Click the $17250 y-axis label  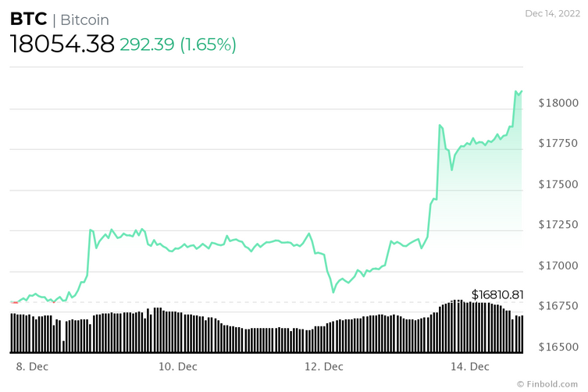[558, 224]
